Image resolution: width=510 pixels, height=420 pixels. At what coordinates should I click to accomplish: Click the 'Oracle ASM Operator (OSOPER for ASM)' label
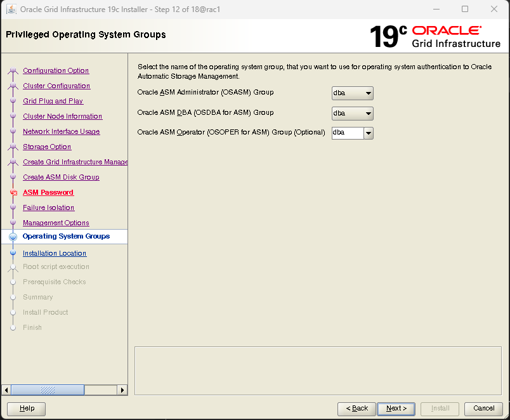[x=231, y=133]
